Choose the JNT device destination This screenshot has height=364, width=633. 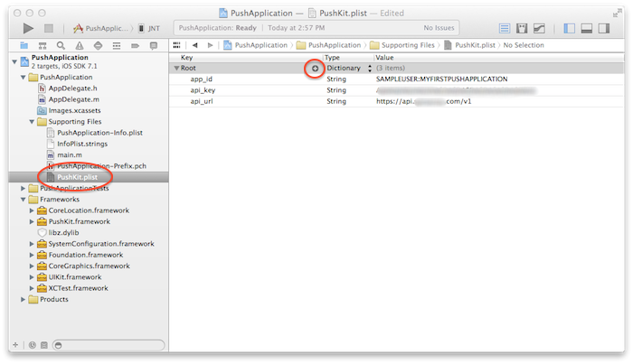(149, 28)
